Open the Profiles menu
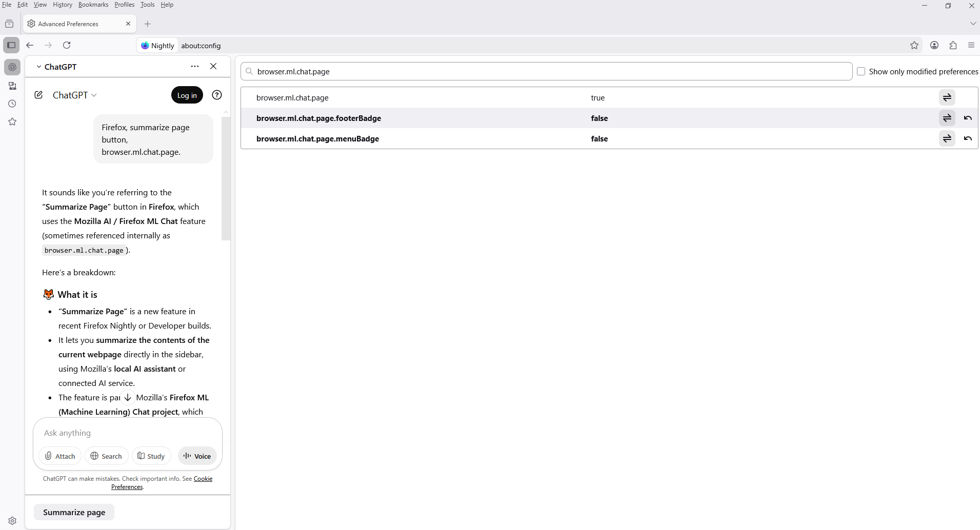 coord(125,5)
